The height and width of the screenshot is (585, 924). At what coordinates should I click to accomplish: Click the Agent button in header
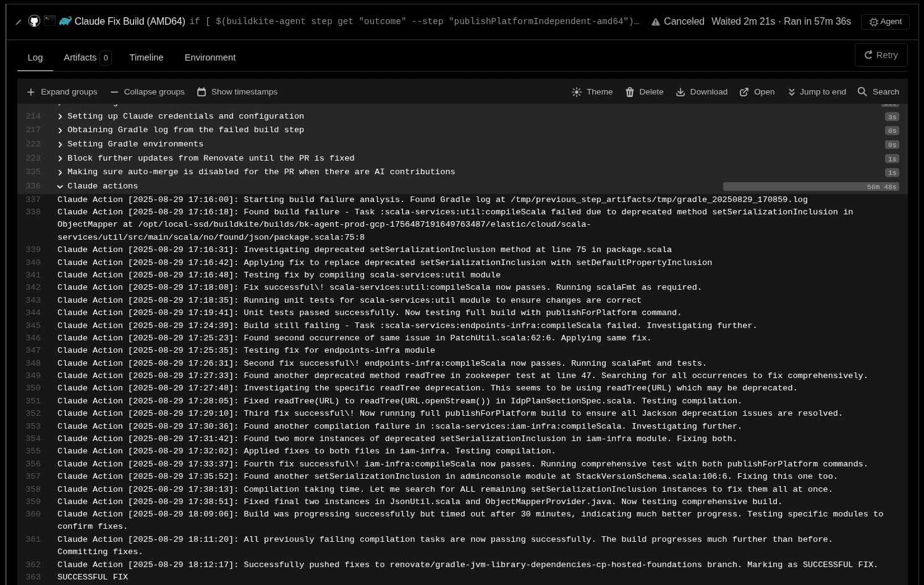pyautogui.click(x=884, y=22)
